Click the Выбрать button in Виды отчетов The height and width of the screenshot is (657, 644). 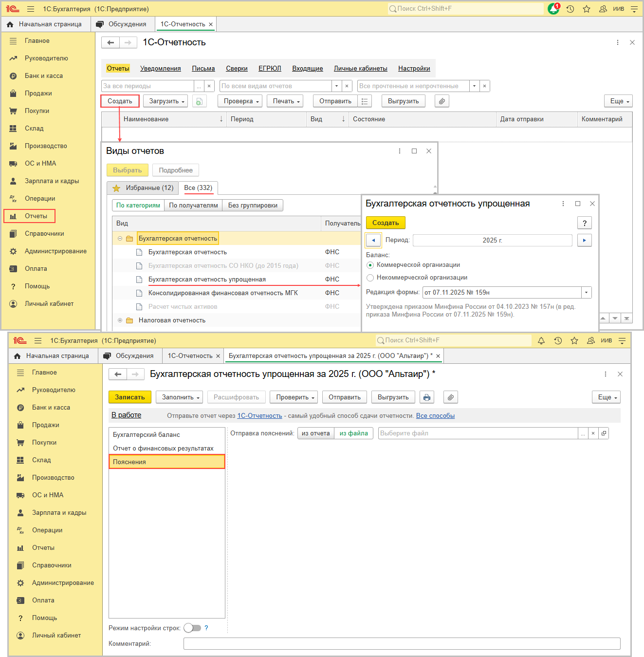tap(128, 170)
